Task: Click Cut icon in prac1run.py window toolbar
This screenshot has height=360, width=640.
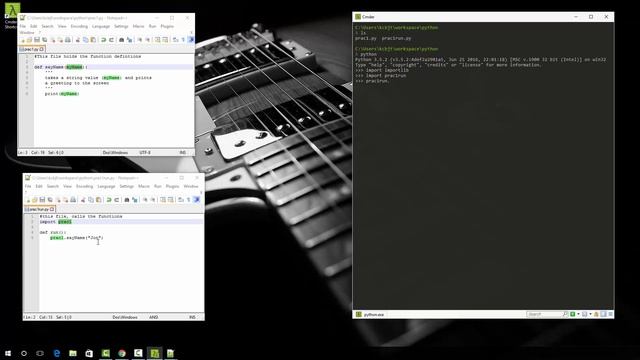Action: coord(83,200)
